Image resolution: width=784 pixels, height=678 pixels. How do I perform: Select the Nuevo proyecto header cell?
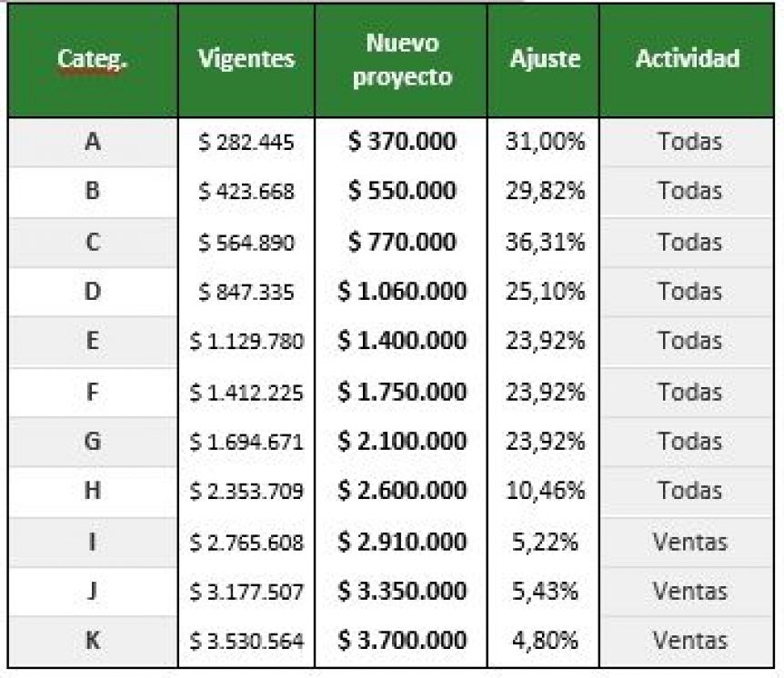click(401, 61)
